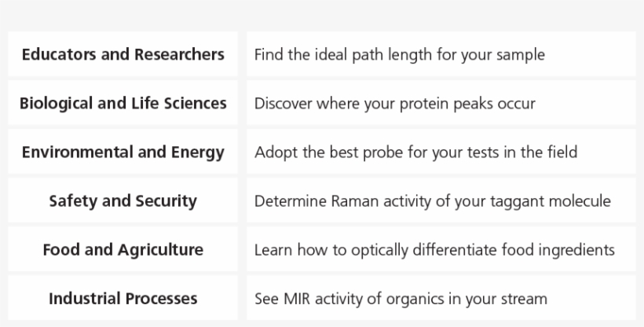Choose the Industrial Processes category
This screenshot has height=327, width=644.
click(123, 299)
